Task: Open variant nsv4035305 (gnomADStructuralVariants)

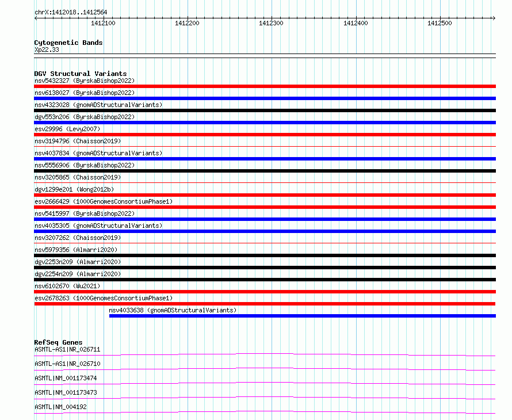Action: [98, 226]
